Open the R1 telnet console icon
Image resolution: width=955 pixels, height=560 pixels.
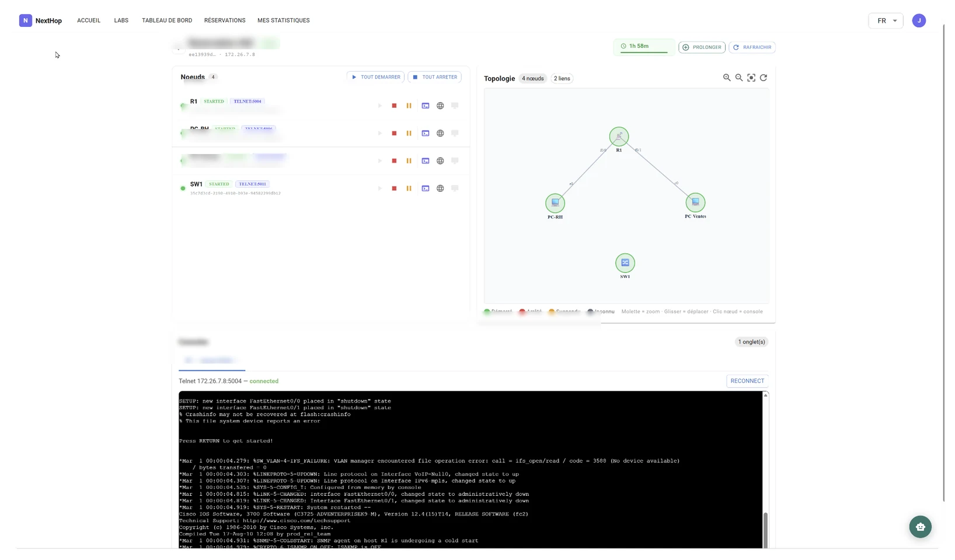point(426,106)
